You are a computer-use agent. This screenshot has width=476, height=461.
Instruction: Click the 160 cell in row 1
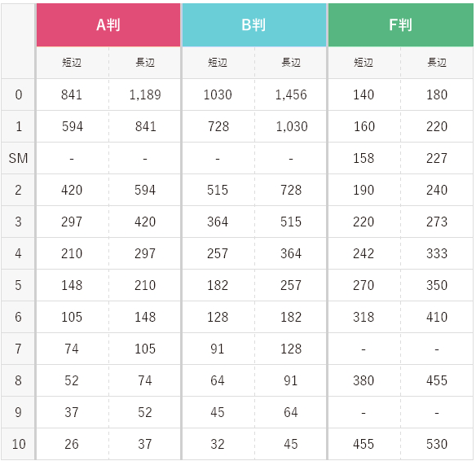pyautogui.click(x=364, y=126)
